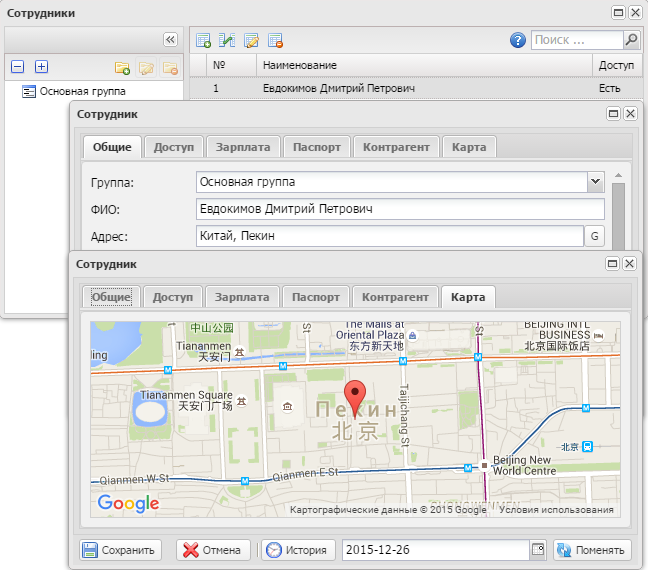This screenshot has height=570, width=648.
Task: Open the calendar date picker icon
Action: point(538,550)
